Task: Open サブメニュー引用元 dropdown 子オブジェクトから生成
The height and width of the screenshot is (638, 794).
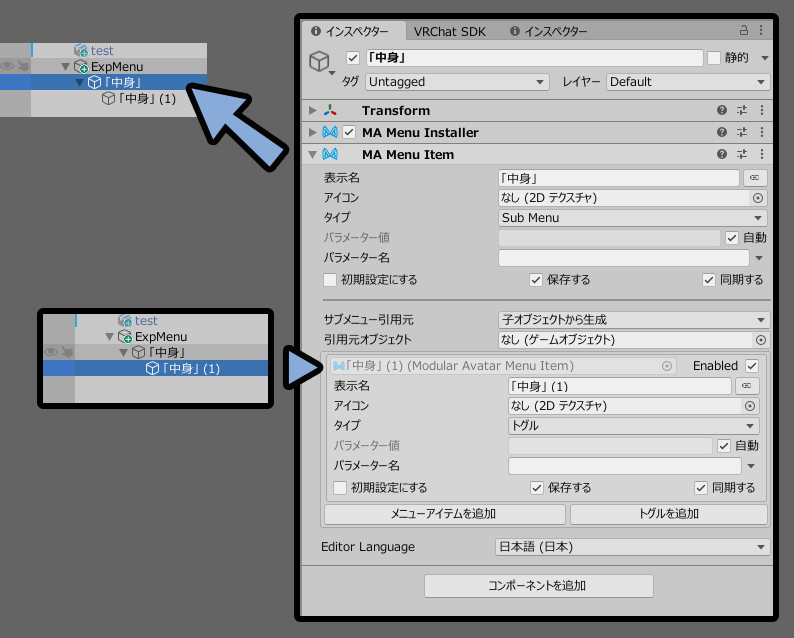Action: click(634, 320)
